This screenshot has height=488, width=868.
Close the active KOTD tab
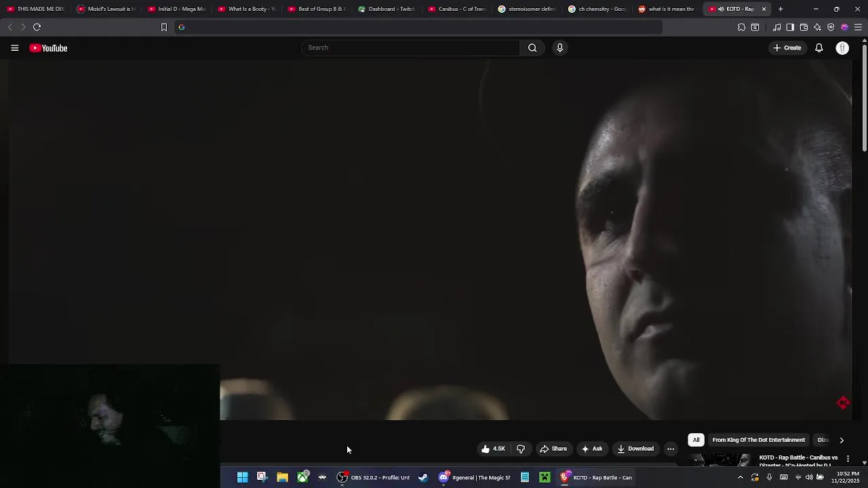point(764,9)
